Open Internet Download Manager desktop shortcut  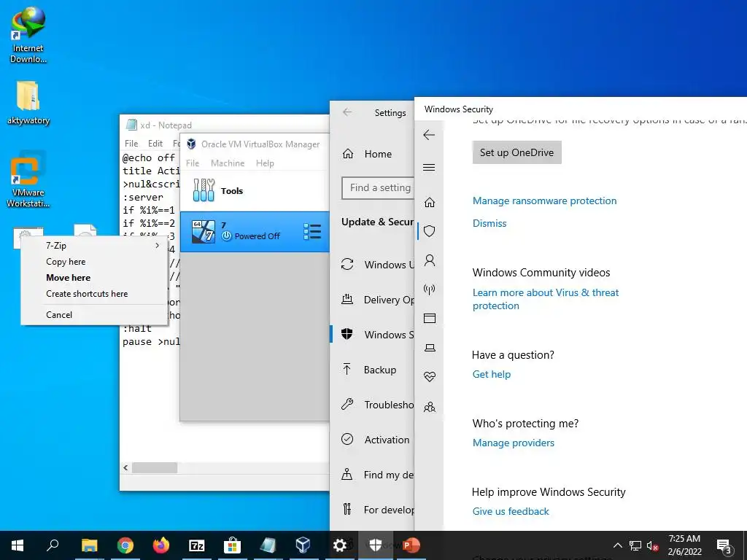(28, 35)
